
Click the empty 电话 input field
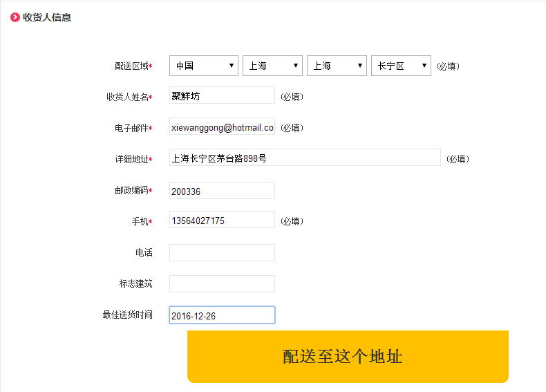pos(222,252)
